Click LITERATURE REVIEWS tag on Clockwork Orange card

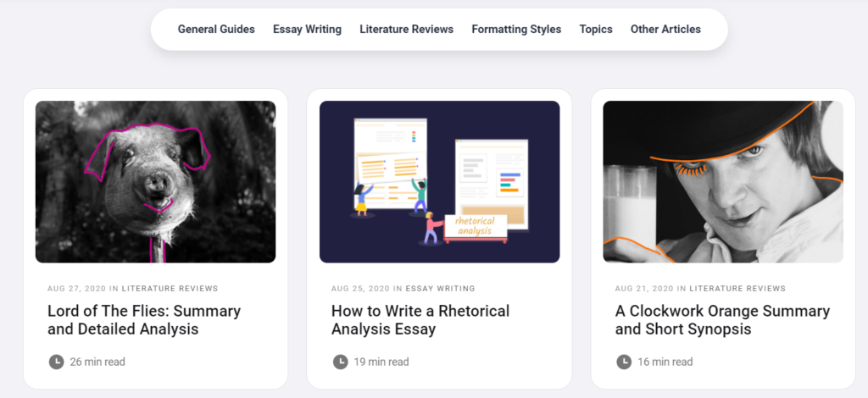coord(737,289)
